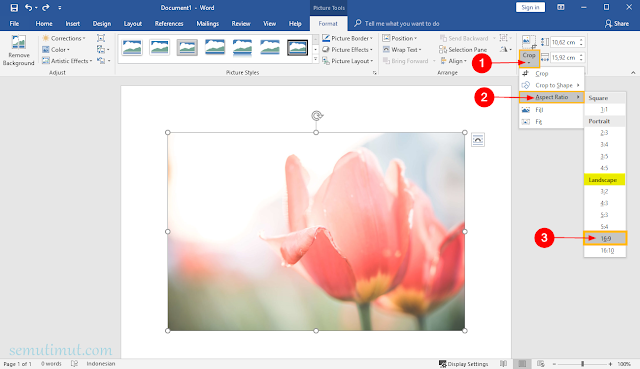Switch to the Layout tab
The height and width of the screenshot is (369, 640).
click(133, 24)
